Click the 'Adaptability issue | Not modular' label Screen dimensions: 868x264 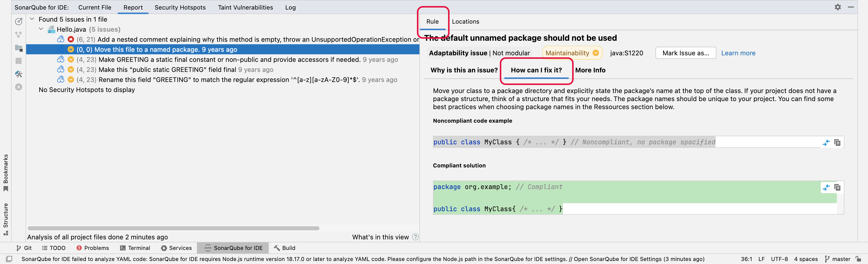(x=479, y=53)
